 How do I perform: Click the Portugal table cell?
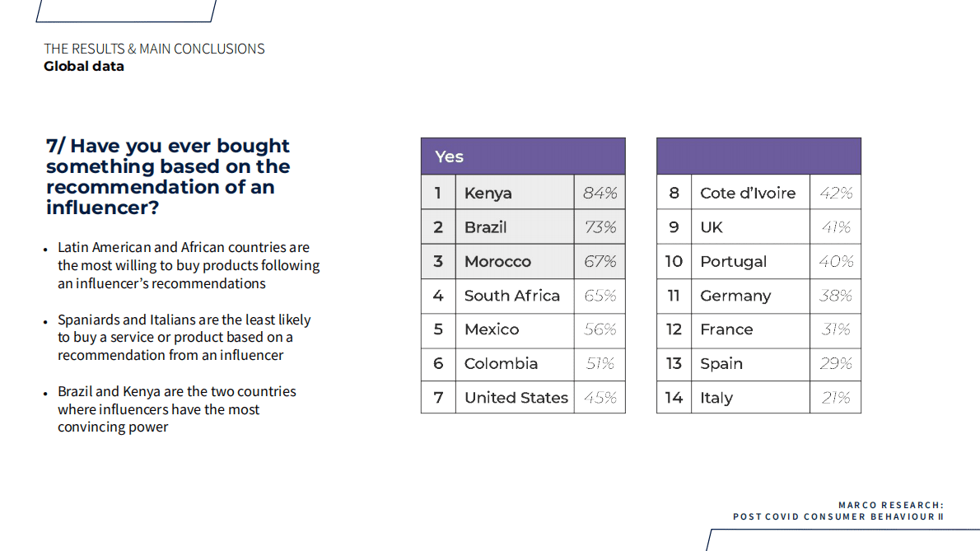pyautogui.click(x=749, y=262)
